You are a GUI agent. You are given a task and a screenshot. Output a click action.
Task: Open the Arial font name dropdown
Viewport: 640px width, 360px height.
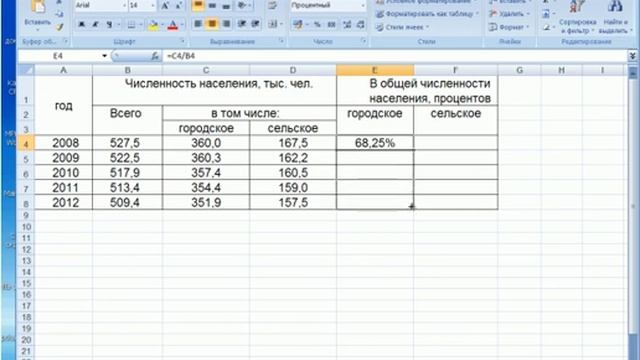[x=124, y=5]
